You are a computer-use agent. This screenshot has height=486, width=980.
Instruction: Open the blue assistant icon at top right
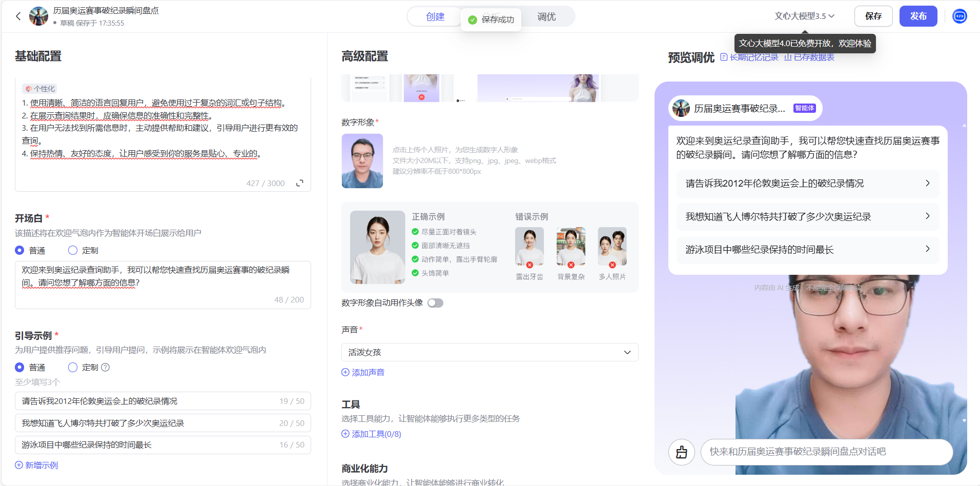tap(959, 16)
